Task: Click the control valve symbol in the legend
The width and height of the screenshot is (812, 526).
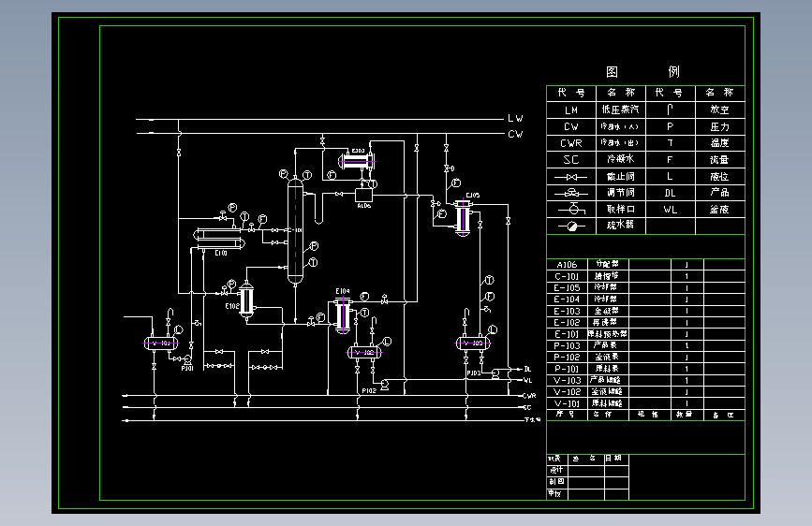Action: pos(571,193)
